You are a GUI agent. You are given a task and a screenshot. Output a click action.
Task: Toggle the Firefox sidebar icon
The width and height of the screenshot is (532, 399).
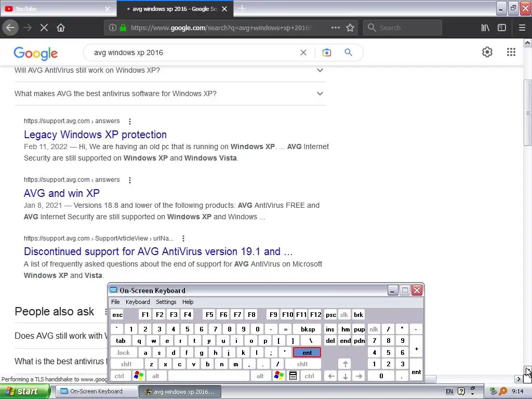[502, 28]
